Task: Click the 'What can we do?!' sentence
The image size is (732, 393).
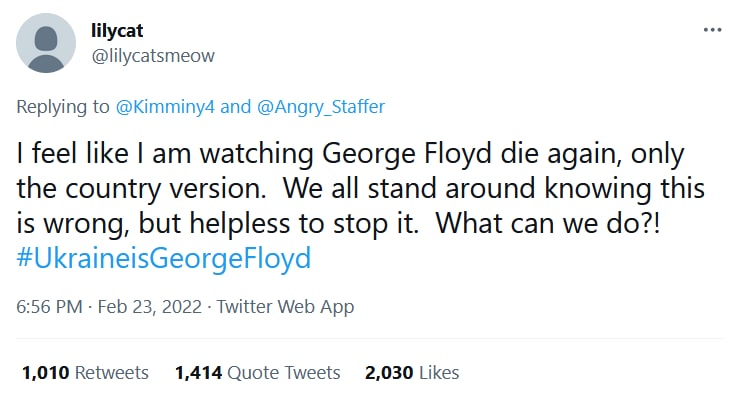Action: coord(548,223)
